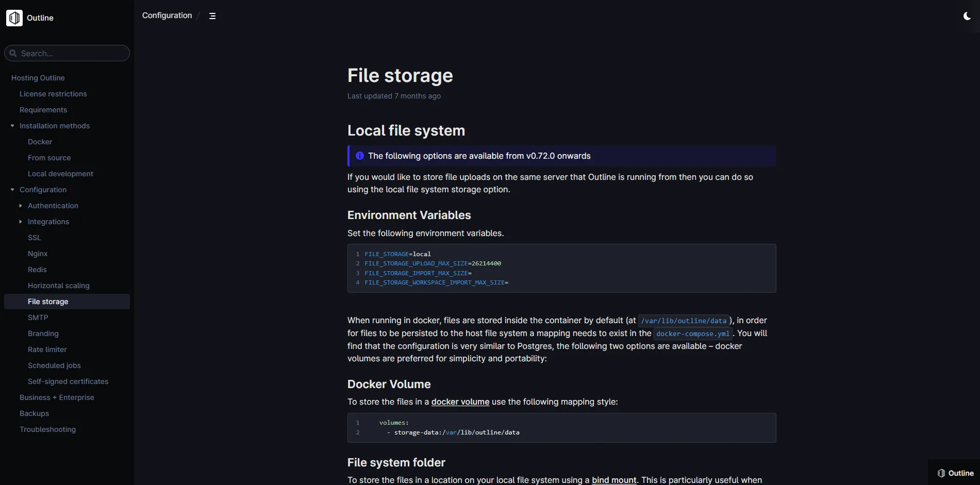Open the docker volume hyperlink

tap(460, 402)
